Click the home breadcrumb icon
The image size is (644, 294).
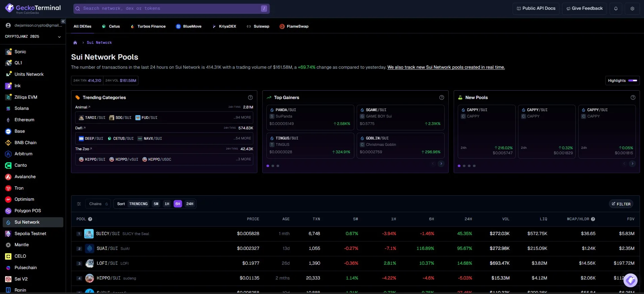pos(75,43)
